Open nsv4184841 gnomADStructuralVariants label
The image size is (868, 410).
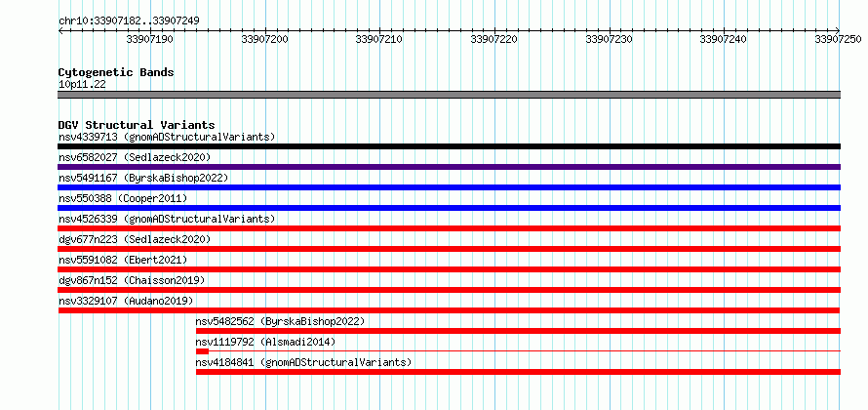(x=304, y=362)
